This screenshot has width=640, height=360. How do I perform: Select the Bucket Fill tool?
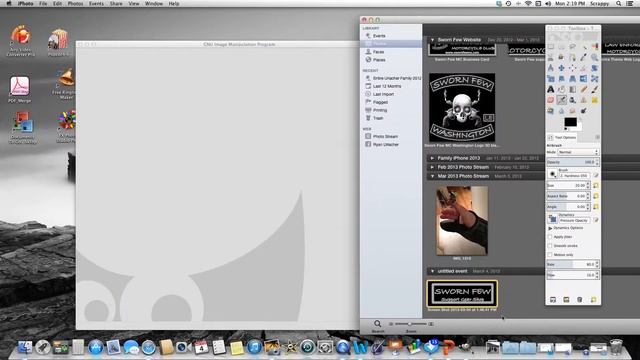(x=561, y=89)
